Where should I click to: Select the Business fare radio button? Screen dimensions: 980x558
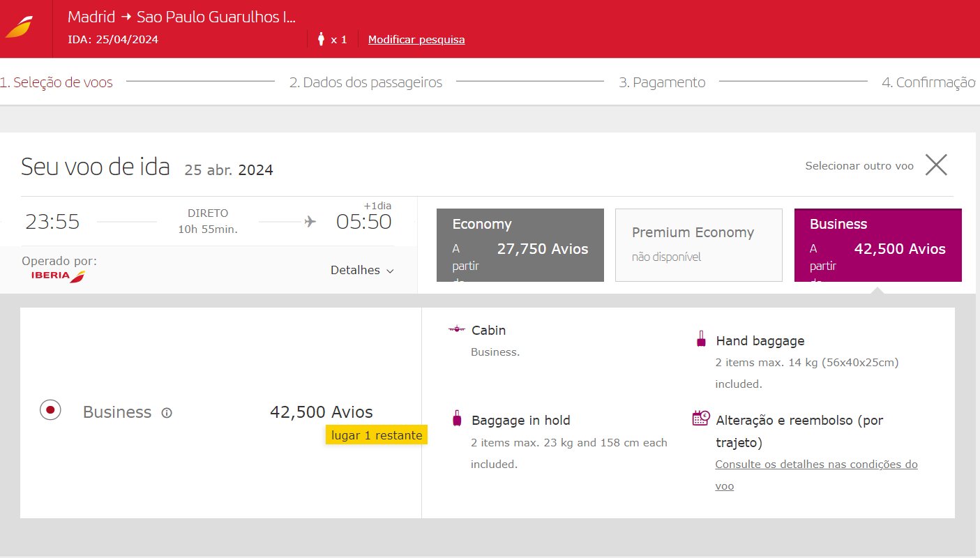[50, 410]
